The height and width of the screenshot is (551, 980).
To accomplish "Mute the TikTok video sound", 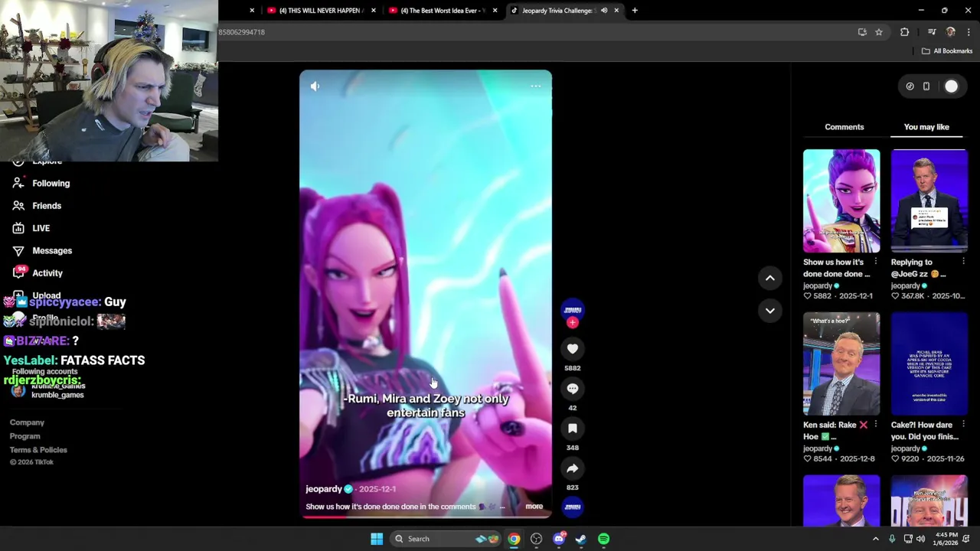I will click(x=315, y=86).
